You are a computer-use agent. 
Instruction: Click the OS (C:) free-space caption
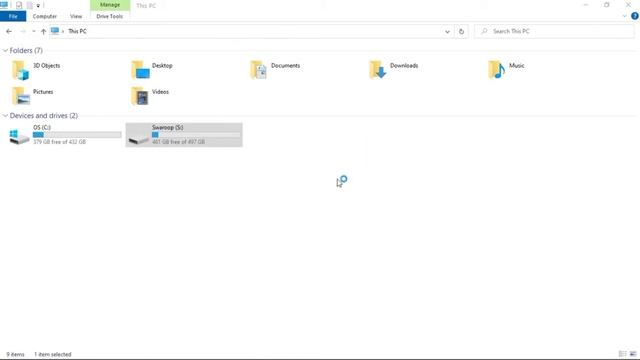60,142
